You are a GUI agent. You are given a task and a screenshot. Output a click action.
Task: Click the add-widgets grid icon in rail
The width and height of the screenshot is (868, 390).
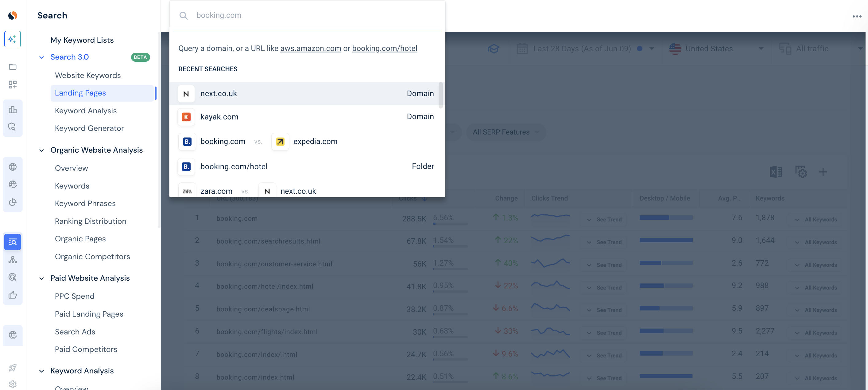(13, 84)
